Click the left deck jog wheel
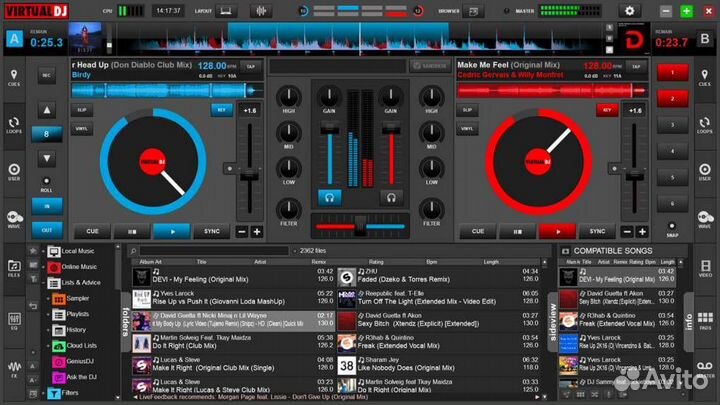 click(153, 162)
